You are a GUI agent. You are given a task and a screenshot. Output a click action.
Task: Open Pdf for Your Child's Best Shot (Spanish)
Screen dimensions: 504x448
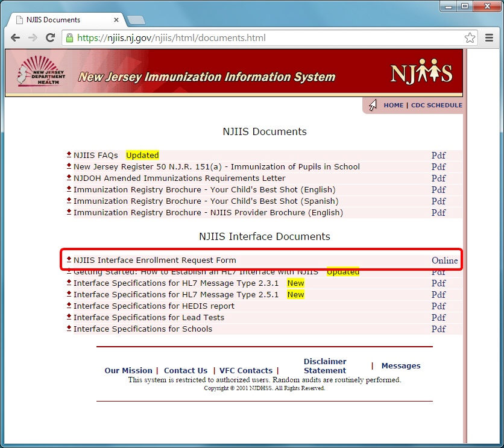pos(438,201)
